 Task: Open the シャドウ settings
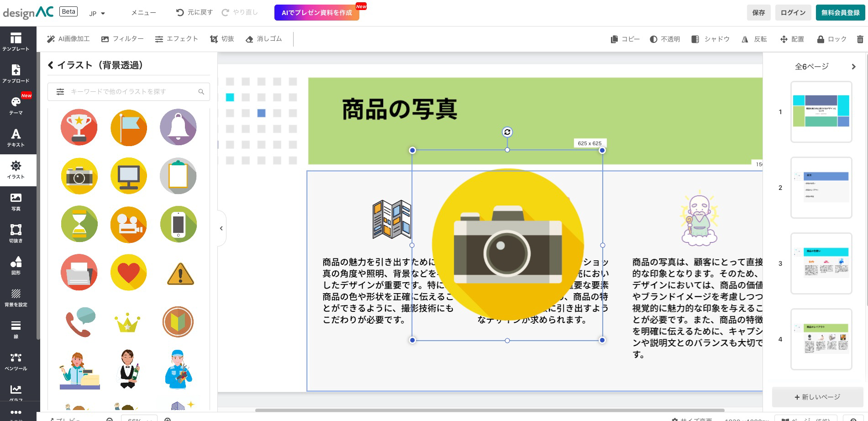710,39
